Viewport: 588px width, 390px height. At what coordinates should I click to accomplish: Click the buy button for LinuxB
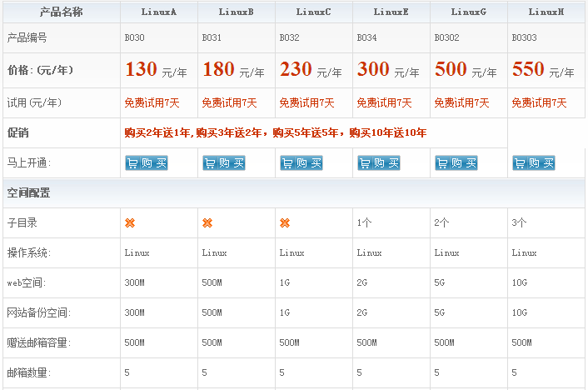click(224, 162)
